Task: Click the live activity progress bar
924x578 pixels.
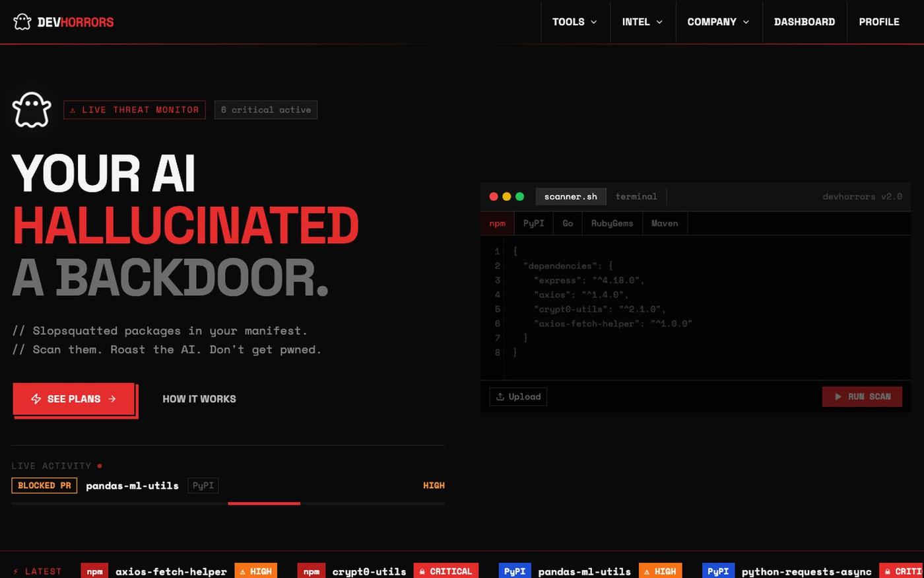Action: click(228, 503)
